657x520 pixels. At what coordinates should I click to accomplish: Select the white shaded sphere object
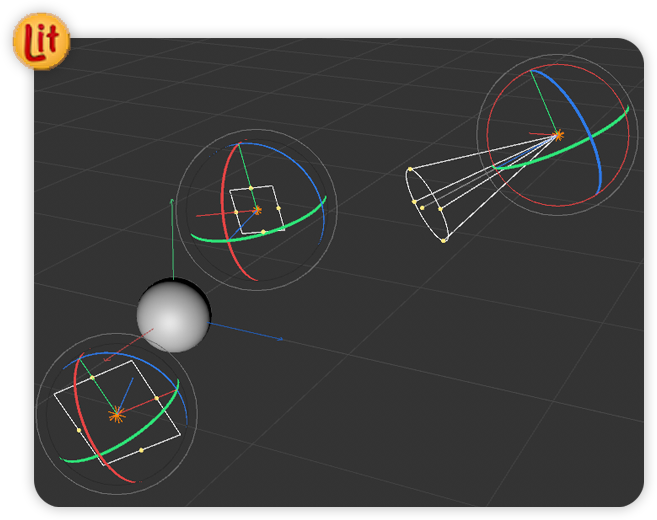173,316
